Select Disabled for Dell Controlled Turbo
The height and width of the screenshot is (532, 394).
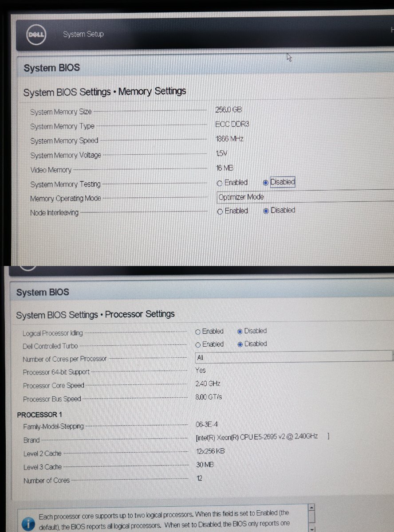pyautogui.click(x=240, y=344)
